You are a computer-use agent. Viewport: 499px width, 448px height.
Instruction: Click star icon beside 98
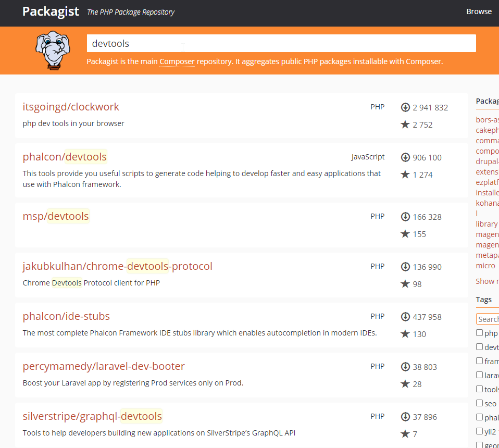[405, 284]
